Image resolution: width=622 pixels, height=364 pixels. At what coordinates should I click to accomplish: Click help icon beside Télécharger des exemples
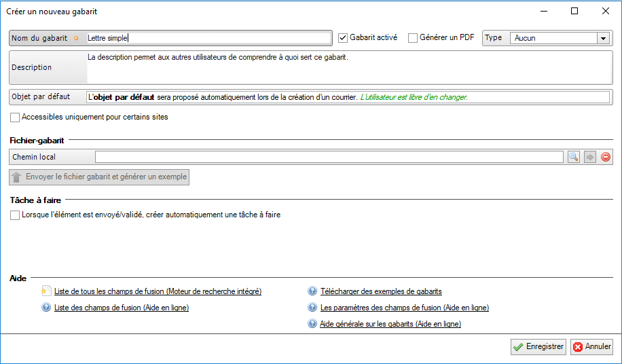coord(312,291)
